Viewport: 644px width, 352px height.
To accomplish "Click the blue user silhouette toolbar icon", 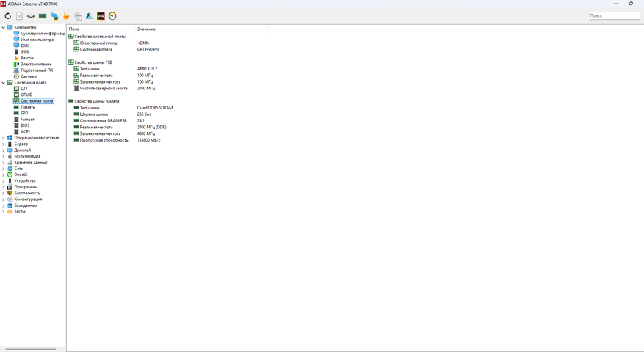I will 89,16.
